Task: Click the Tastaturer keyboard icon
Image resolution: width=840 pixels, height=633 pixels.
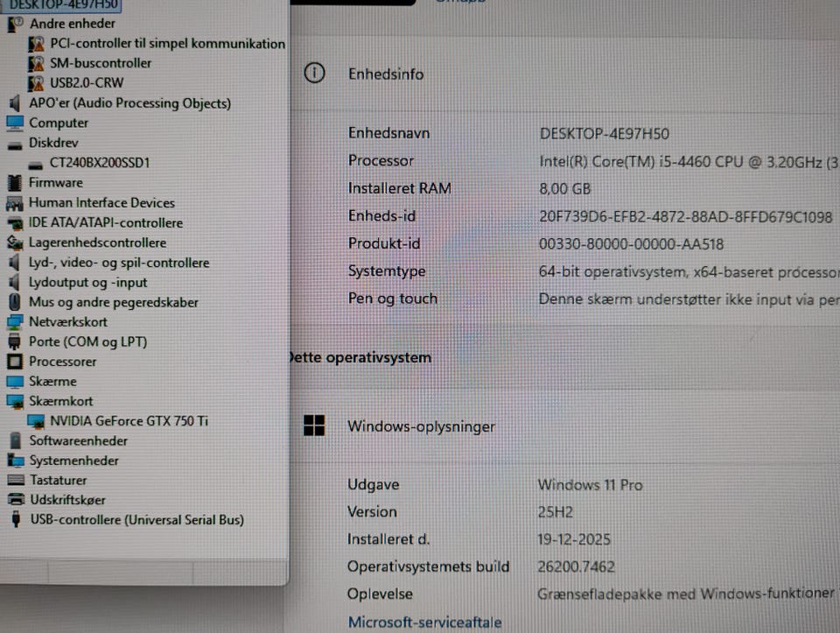Action: click(16, 481)
